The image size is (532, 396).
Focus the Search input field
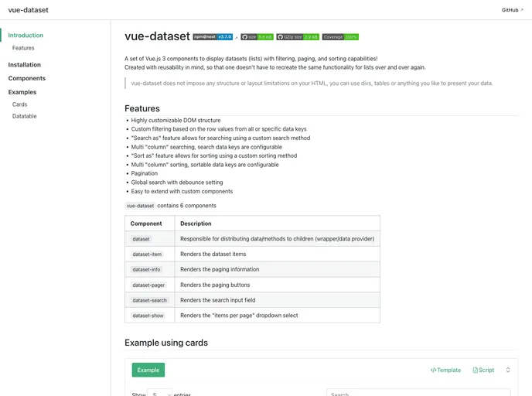click(x=418, y=393)
